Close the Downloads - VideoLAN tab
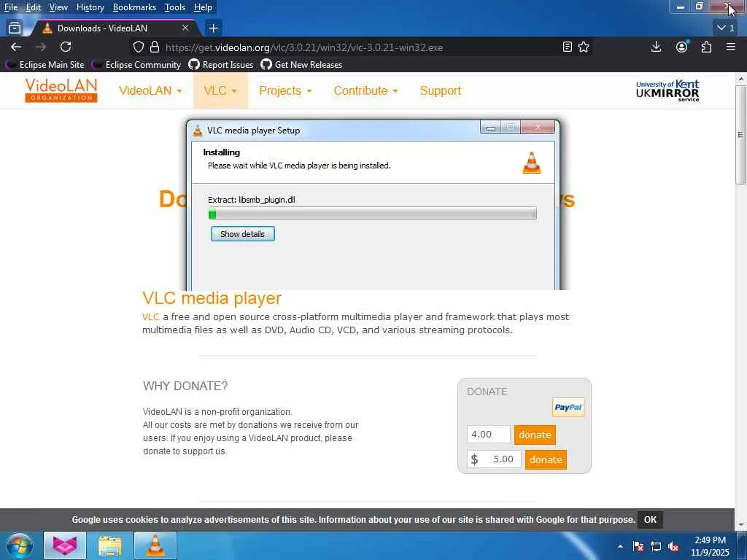This screenshot has height=560, width=747. coord(185,28)
